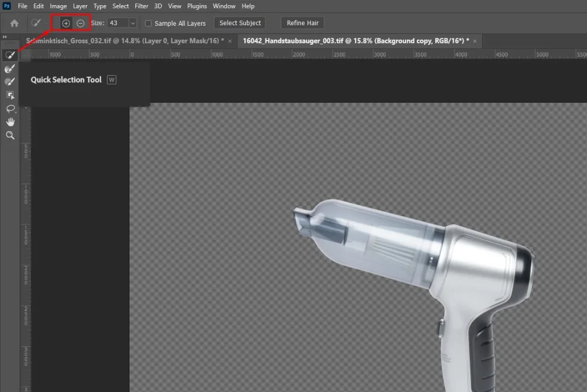Select the Quick Selection tool
This screenshot has height=392, width=587.
[x=10, y=55]
